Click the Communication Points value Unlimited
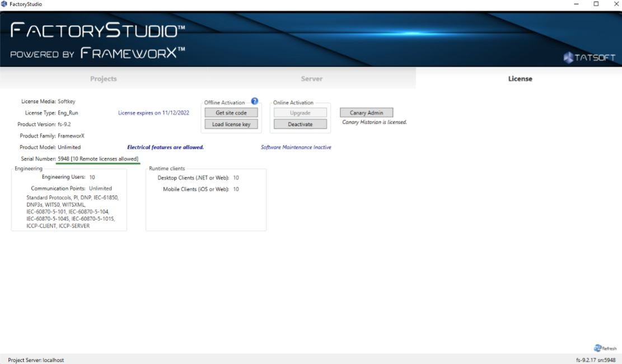This screenshot has width=622, height=364. [100, 188]
